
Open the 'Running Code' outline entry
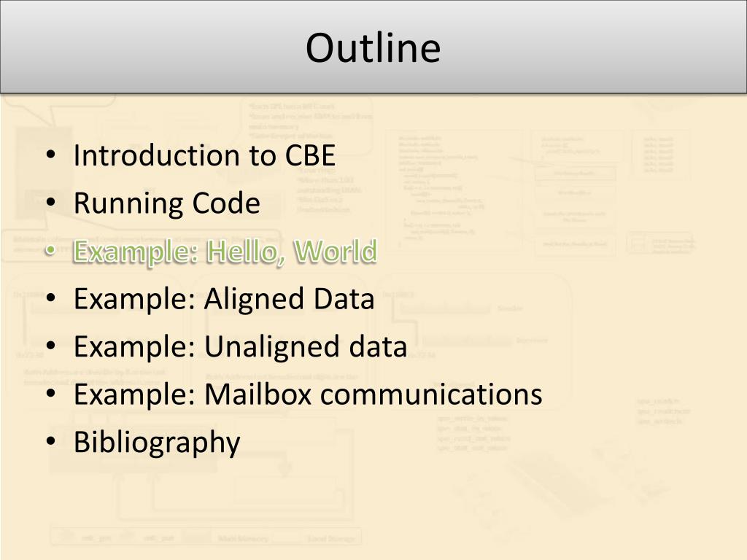pos(167,204)
